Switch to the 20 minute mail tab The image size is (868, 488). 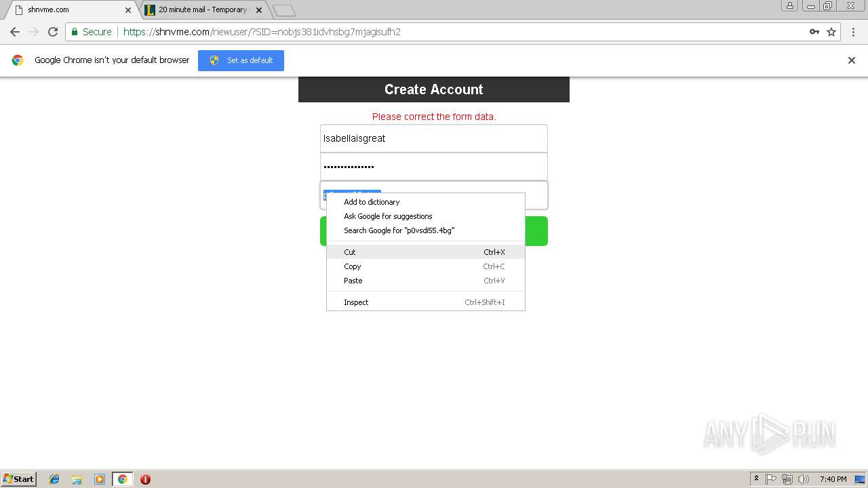[202, 10]
